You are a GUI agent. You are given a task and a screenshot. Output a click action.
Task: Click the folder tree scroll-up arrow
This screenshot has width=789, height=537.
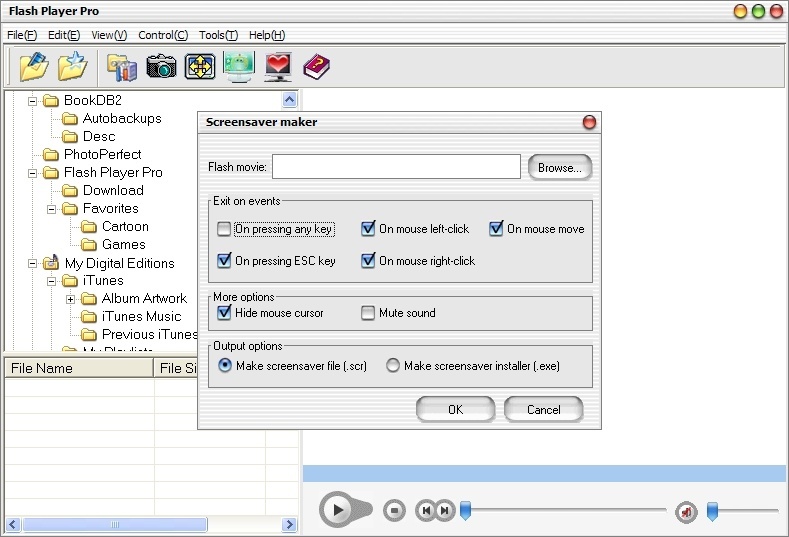point(289,100)
